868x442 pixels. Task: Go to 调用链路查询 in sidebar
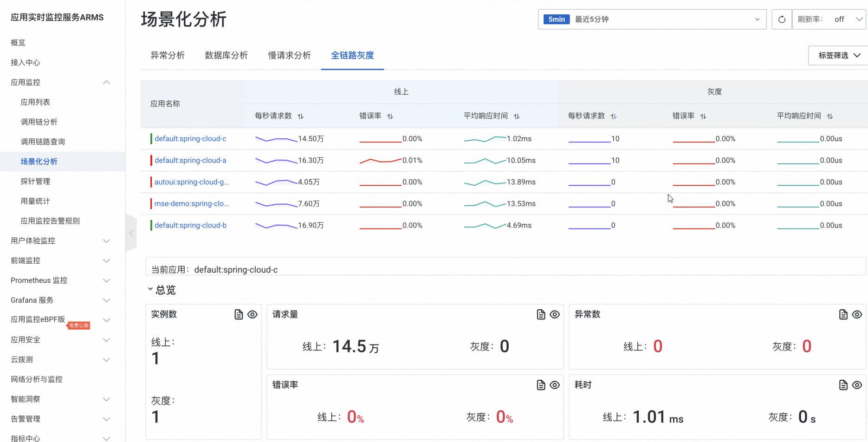pos(43,142)
